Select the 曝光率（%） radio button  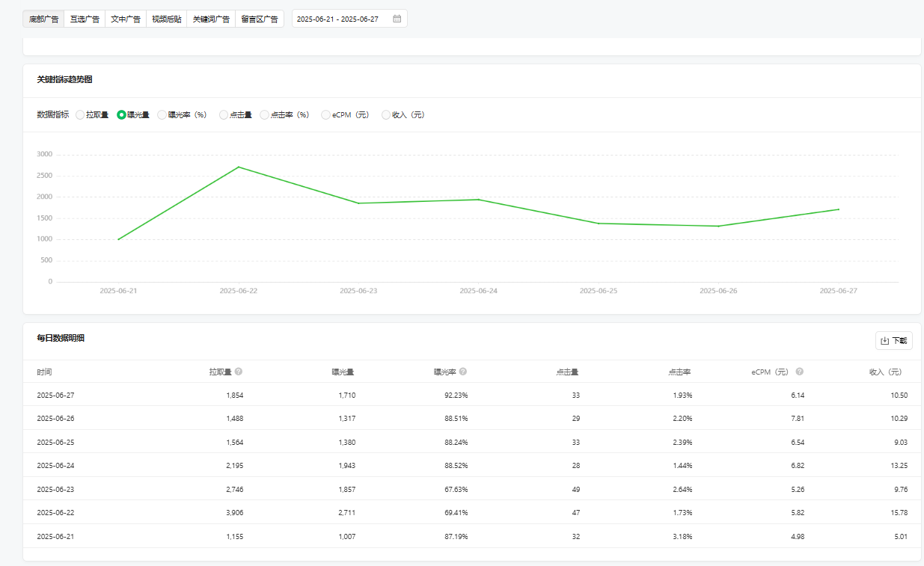[x=162, y=115]
